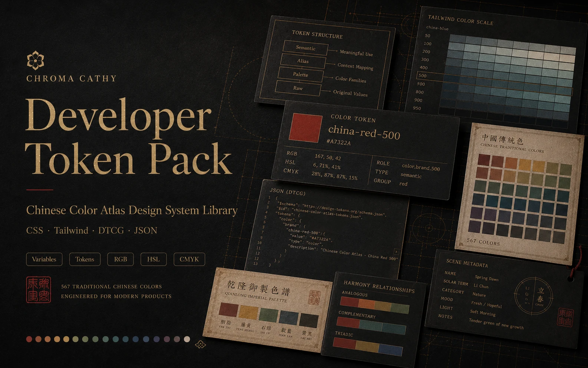Click the Chroma Cathy flower logo
This screenshot has width=588, height=368.
click(35, 60)
